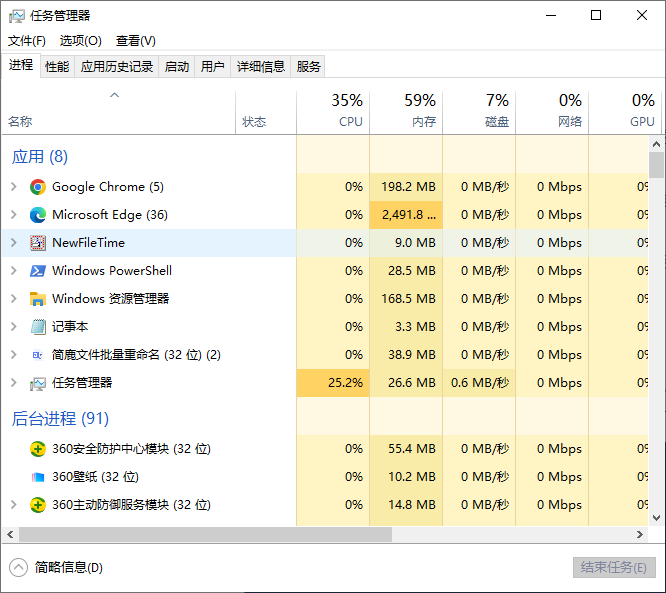Expand the Google Chrome process group
This screenshot has height=593, width=666.
pos(14,186)
